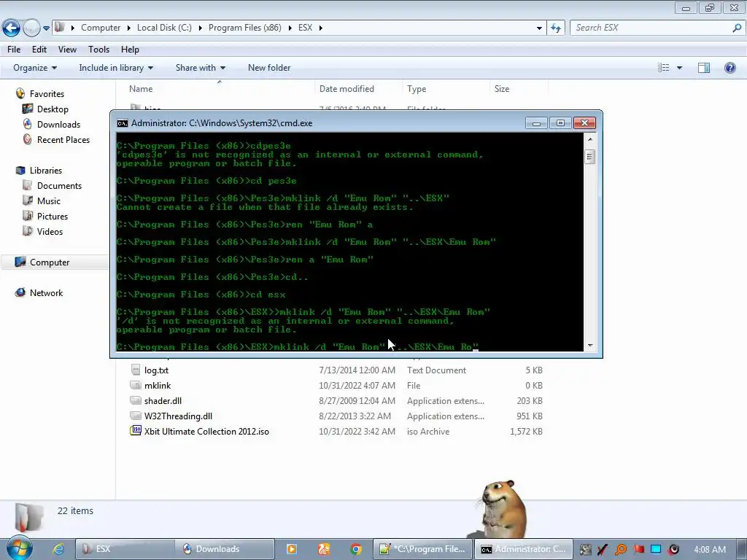Click cmd window scrollbar up arrow

589,139
